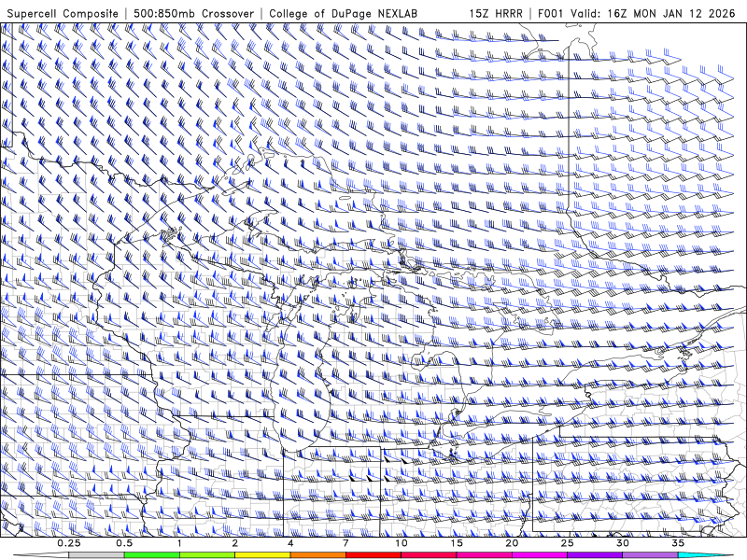Click the white arrow start of color bar
The height and width of the screenshot is (560, 747).
(41, 555)
